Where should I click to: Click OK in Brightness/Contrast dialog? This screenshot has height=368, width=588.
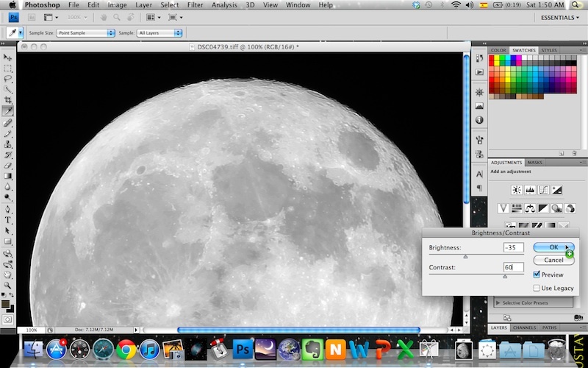click(553, 247)
